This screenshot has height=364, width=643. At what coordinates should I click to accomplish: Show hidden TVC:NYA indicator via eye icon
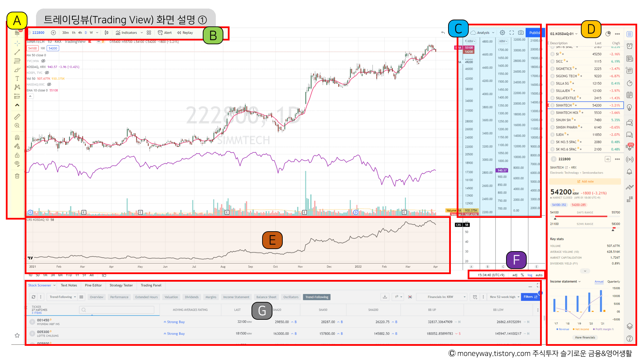pos(43,61)
